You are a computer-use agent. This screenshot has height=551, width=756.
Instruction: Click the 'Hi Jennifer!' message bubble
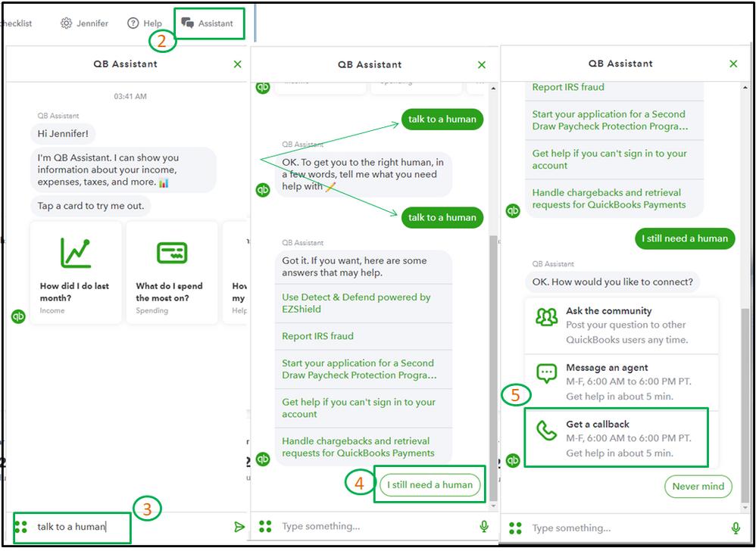[x=63, y=134]
